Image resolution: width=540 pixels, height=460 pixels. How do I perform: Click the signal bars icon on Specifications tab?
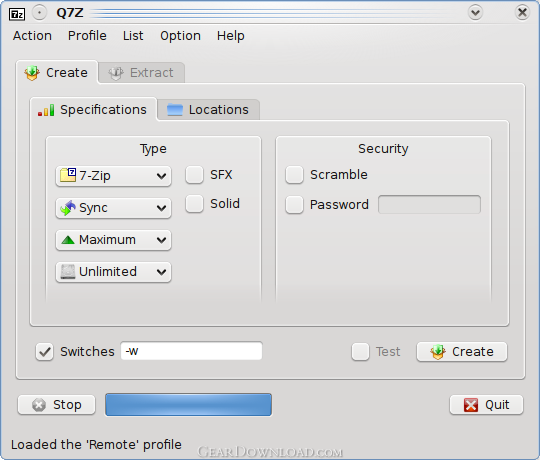(x=46, y=110)
